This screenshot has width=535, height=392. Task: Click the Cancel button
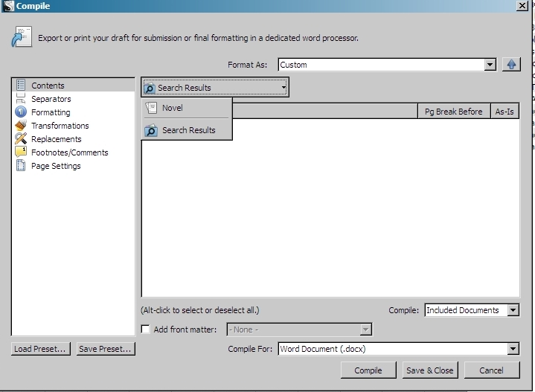coord(491,370)
